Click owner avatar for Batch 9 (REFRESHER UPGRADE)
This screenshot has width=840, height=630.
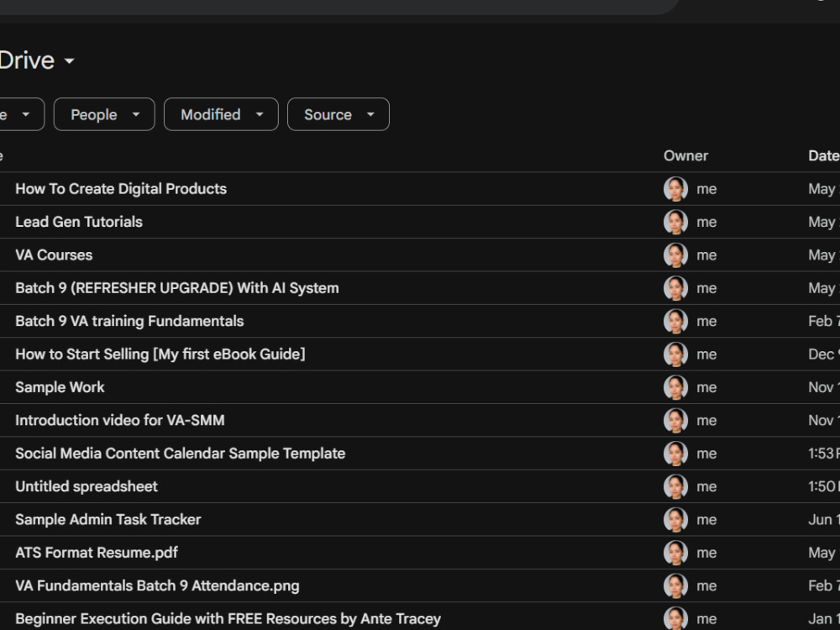(675, 288)
